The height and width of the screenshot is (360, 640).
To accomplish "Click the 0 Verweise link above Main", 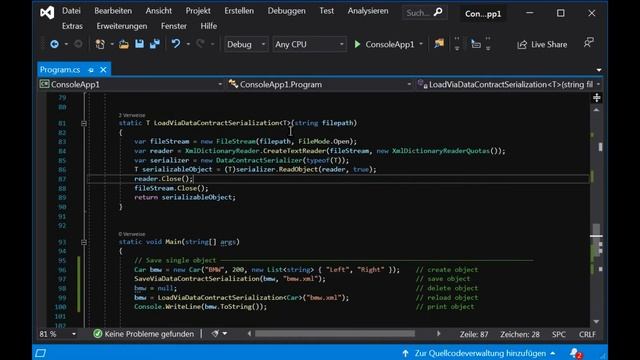I will point(132,234).
